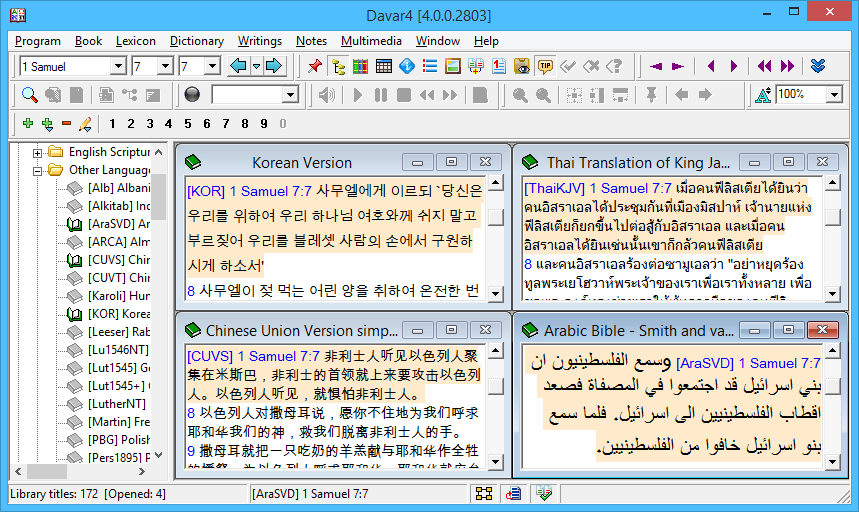The image size is (859, 512).
Task: Click the magnifying glass search icon
Action: [x=29, y=95]
